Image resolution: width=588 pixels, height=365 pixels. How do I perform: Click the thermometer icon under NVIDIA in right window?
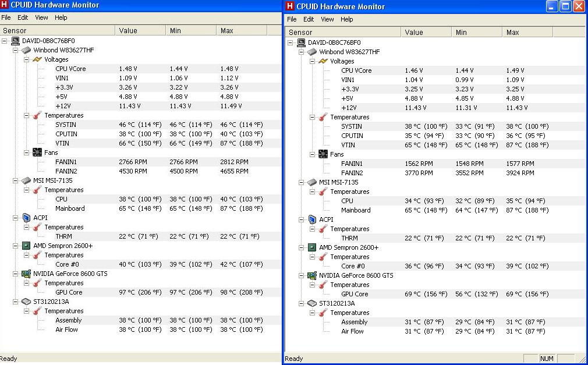pyautogui.click(x=323, y=285)
